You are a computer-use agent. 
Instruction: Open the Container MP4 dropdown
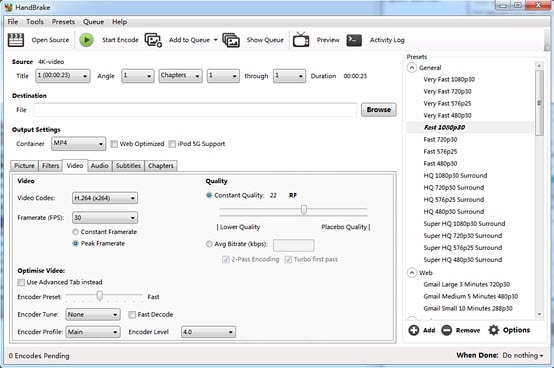pos(78,144)
